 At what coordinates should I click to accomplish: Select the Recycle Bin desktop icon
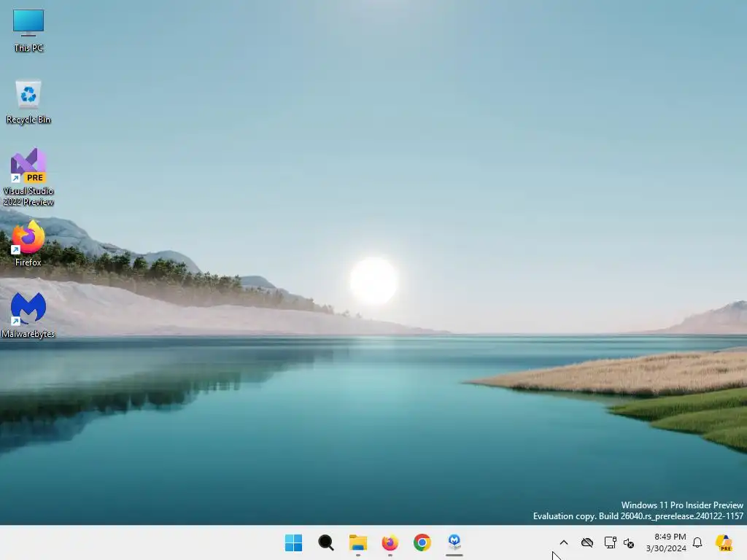(28, 102)
